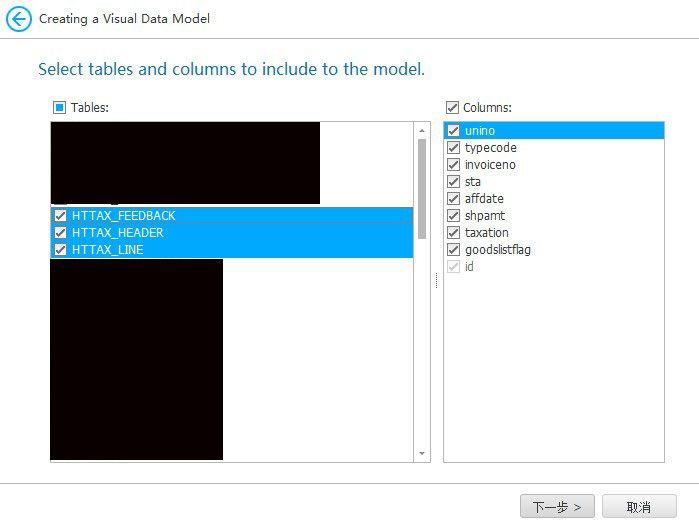
Task: Uncheck the HTTAX_FEEDBACK table checkbox
Action: pos(60,216)
